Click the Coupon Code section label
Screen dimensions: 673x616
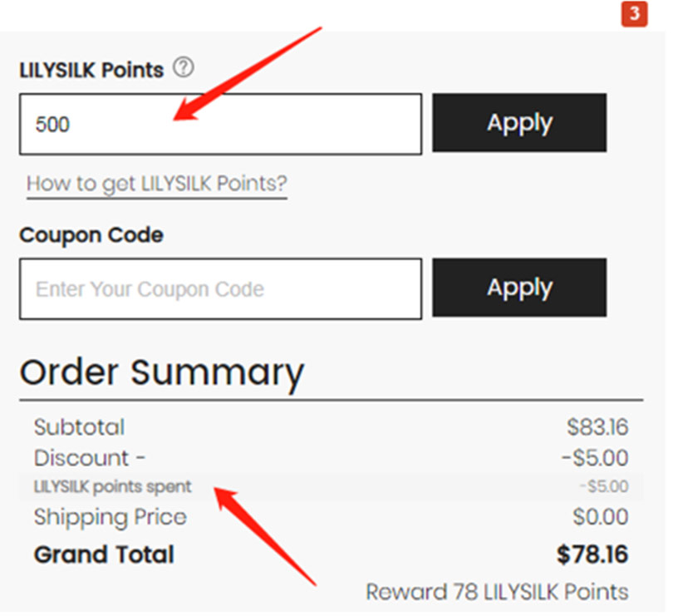click(x=91, y=235)
